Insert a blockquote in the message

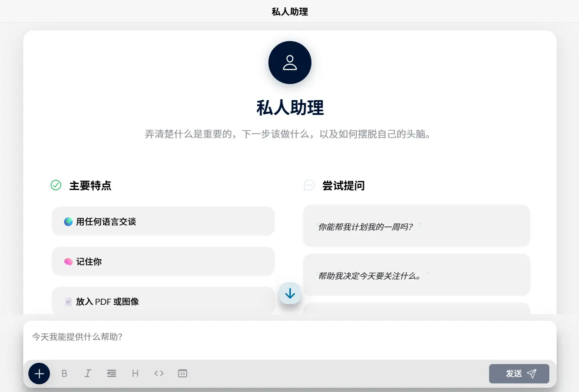pyautogui.click(x=111, y=374)
